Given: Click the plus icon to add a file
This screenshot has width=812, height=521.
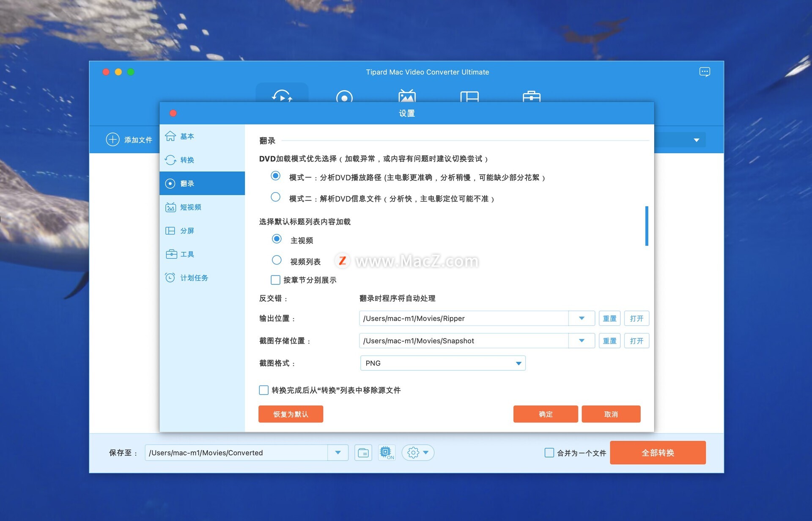Looking at the screenshot, I should pyautogui.click(x=112, y=140).
